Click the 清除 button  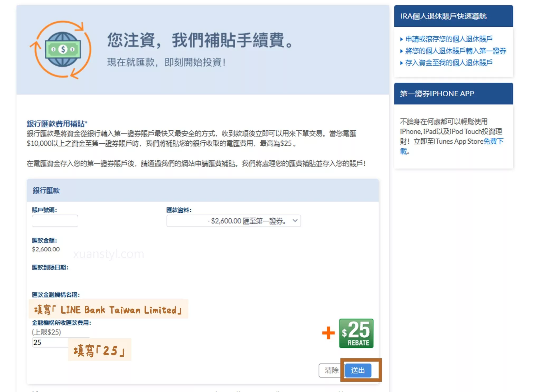[x=331, y=370]
